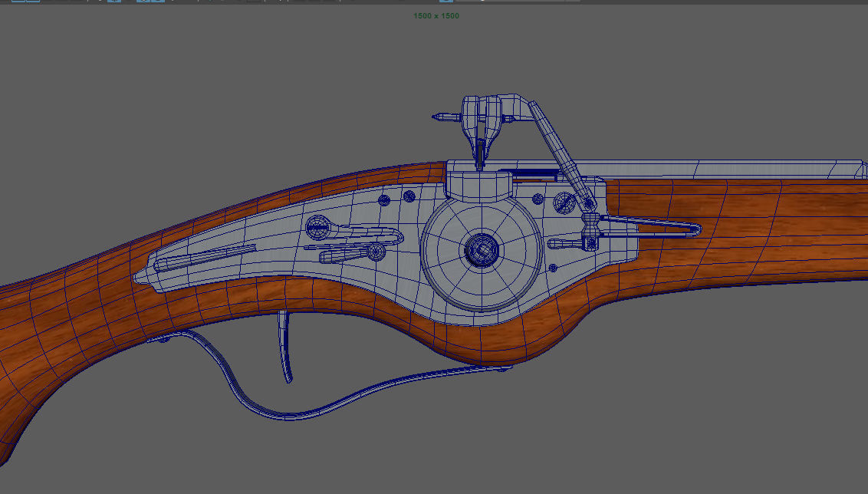The width and height of the screenshot is (868, 494).
Task: Pick the large slotted screw left of the wheel
Action: (x=318, y=226)
